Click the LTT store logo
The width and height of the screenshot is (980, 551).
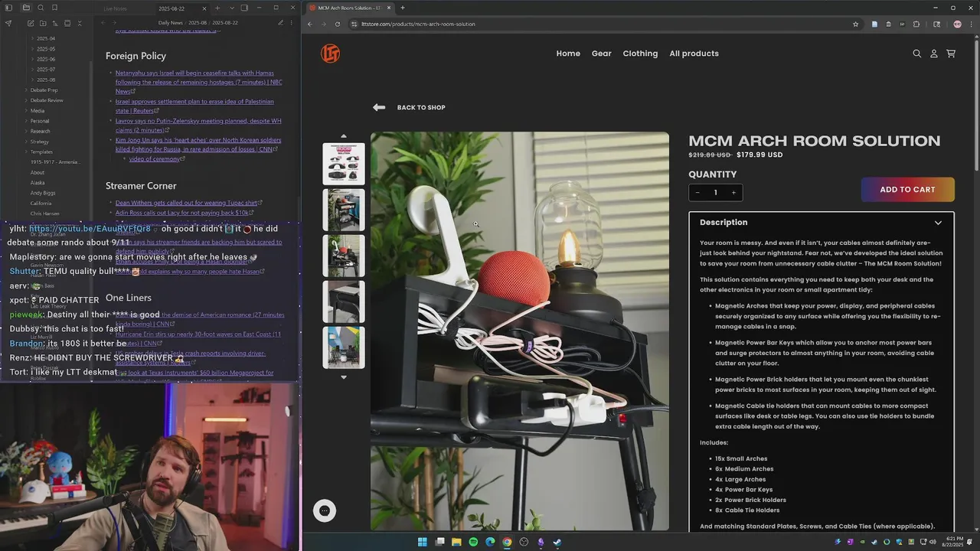coord(331,54)
